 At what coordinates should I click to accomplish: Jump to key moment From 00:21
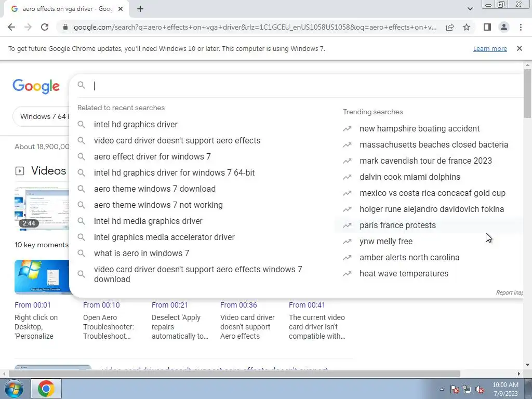pyautogui.click(x=170, y=305)
